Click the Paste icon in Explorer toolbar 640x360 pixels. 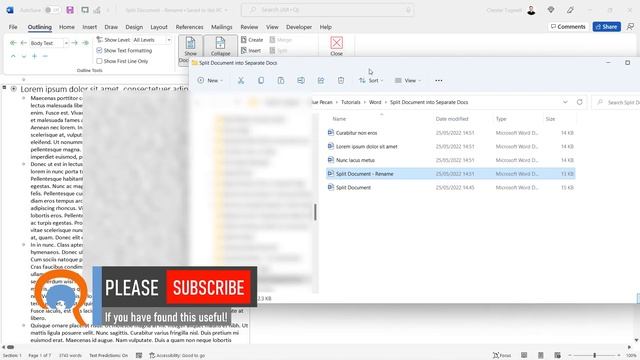click(x=281, y=80)
